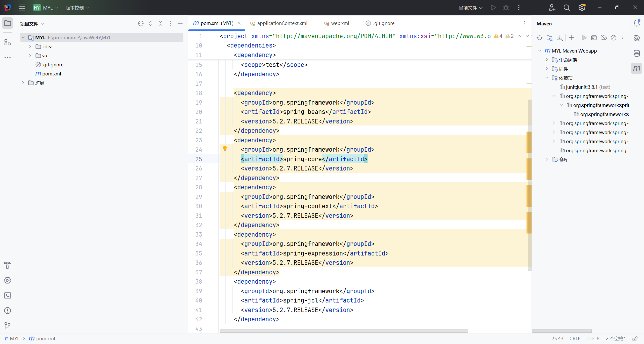Switch to the applicationContext.xml tab
This screenshot has width=644, height=344.
pyautogui.click(x=282, y=23)
